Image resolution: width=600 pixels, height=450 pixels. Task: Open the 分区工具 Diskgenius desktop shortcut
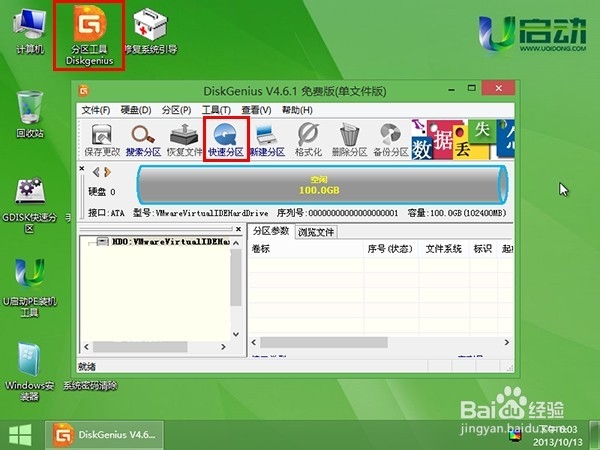90,35
